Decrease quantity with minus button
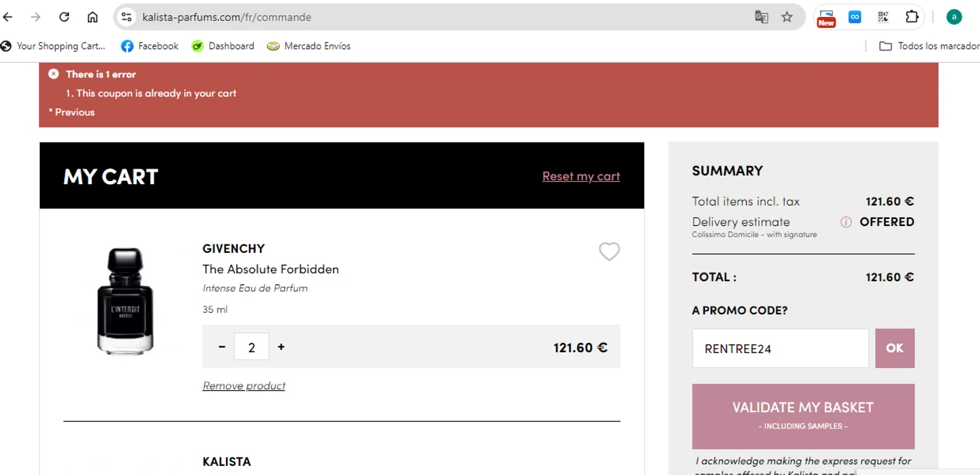Screen dimensions: 980x475 pos(221,347)
